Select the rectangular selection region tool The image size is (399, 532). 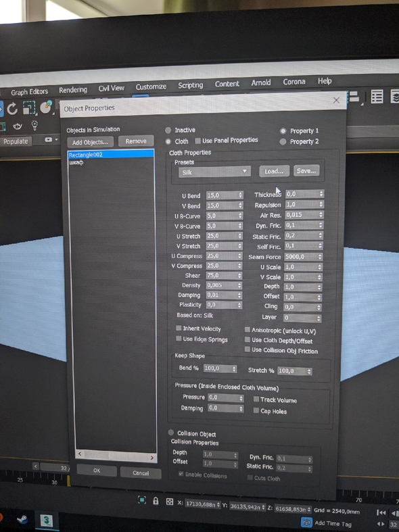pos(29,108)
